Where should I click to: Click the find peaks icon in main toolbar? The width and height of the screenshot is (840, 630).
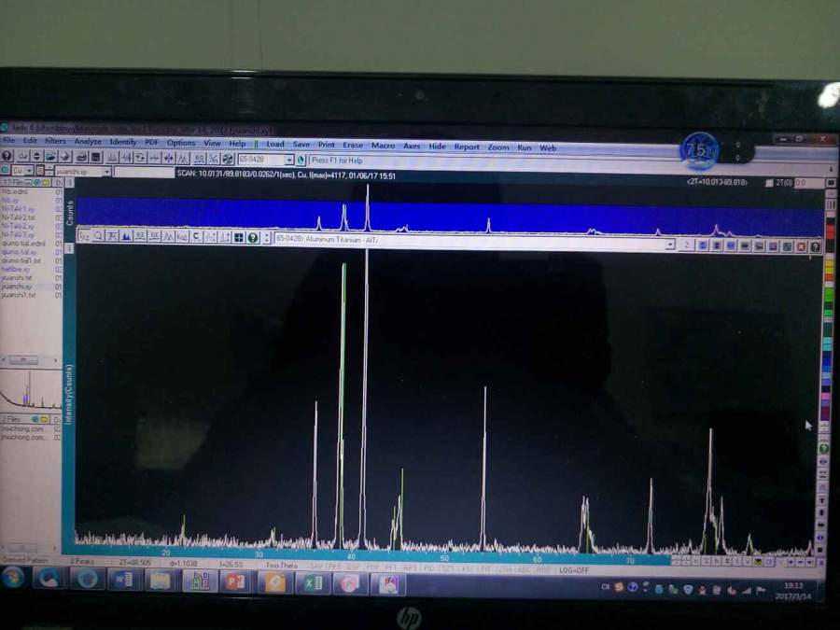click(113, 158)
